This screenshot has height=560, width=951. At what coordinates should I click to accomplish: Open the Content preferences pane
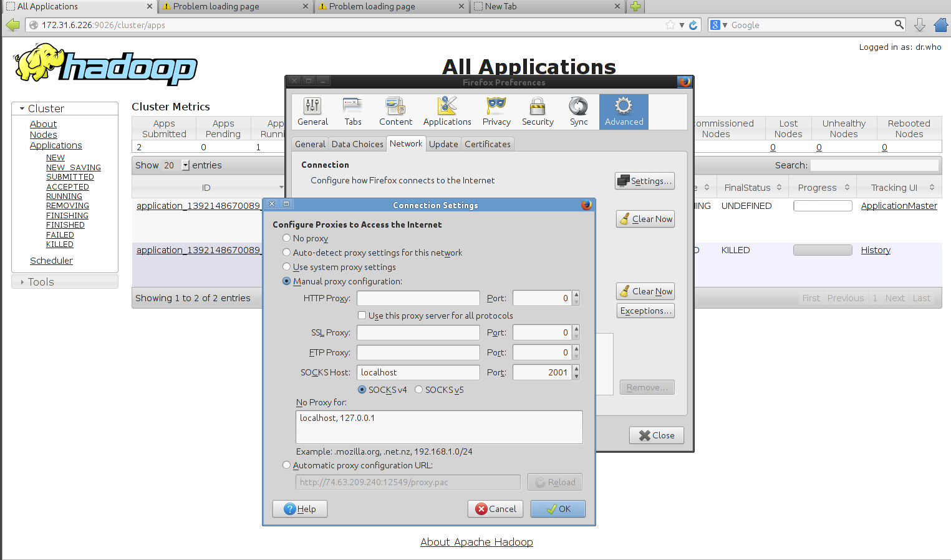click(x=395, y=112)
